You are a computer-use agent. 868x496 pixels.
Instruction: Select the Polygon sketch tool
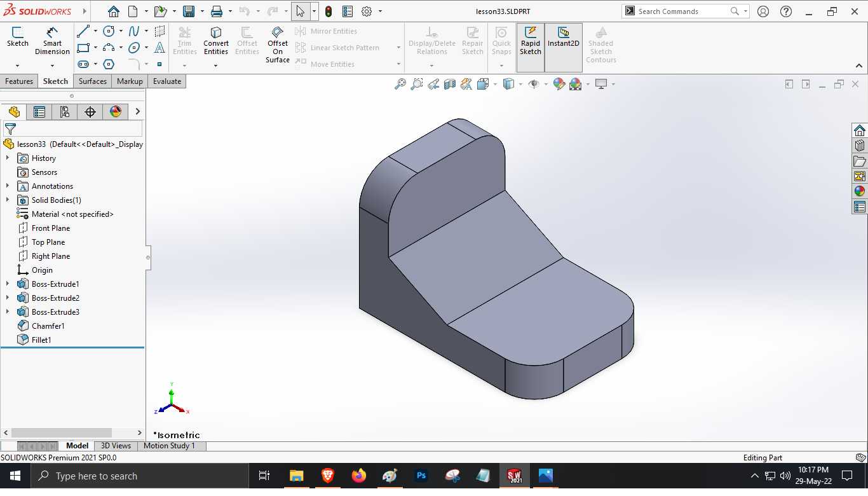[109, 64]
